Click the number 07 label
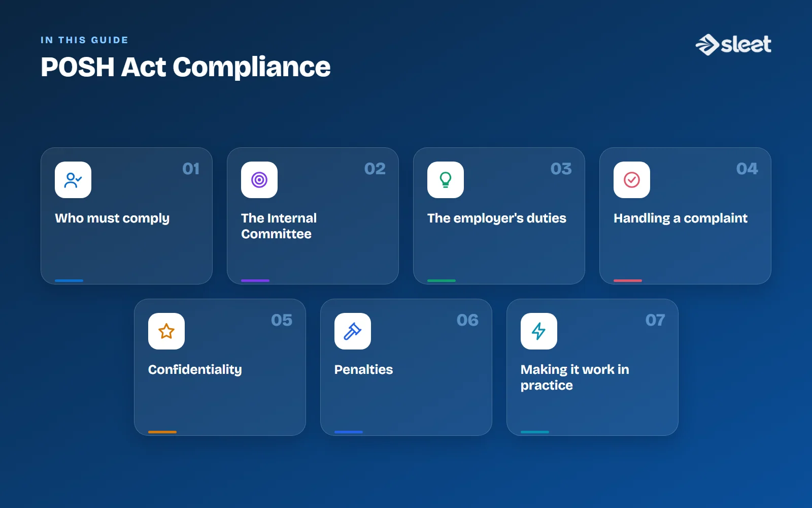This screenshot has height=508, width=812. (x=655, y=320)
